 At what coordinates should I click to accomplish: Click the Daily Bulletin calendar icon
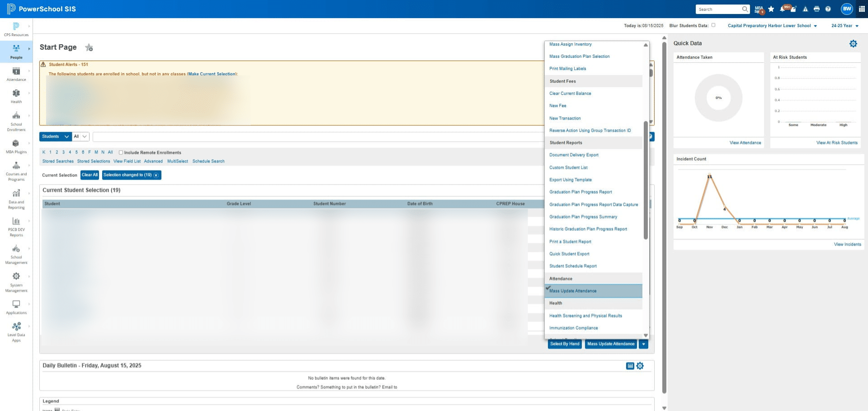630,366
